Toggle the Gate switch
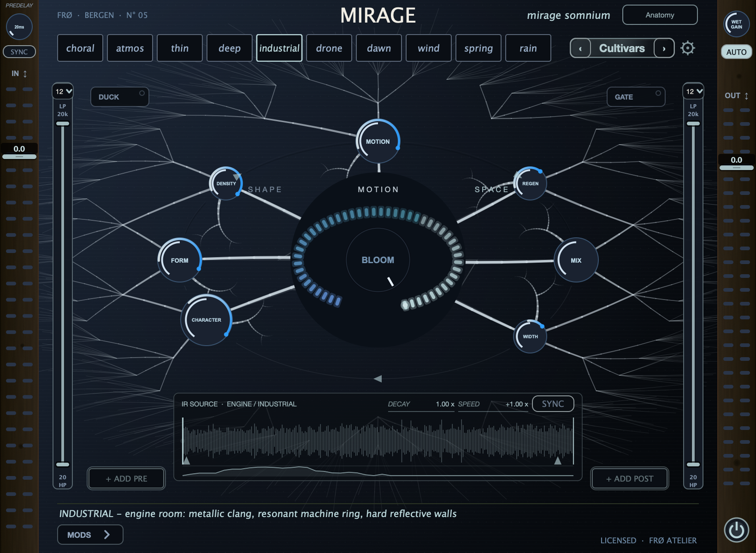 click(x=636, y=97)
